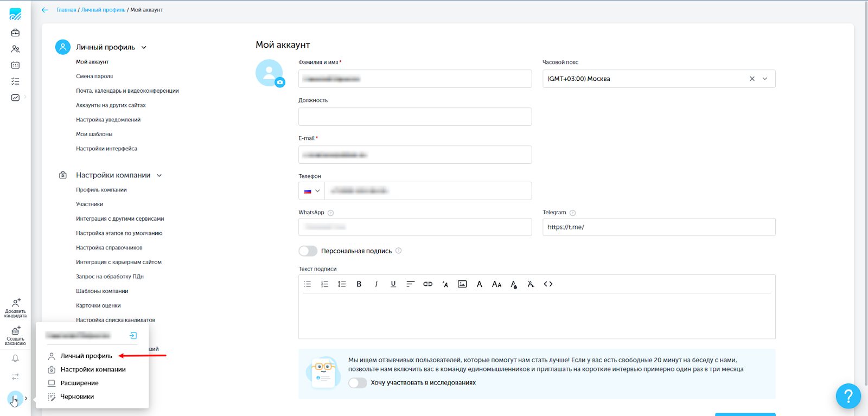868x416 pixels.
Task: Click the Должность input field
Action: click(414, 117)
